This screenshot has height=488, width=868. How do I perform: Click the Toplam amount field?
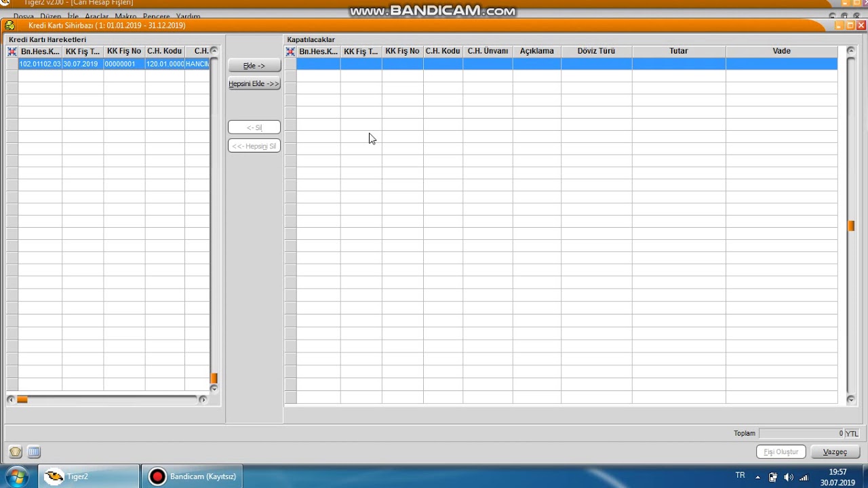tap(802, 434)
